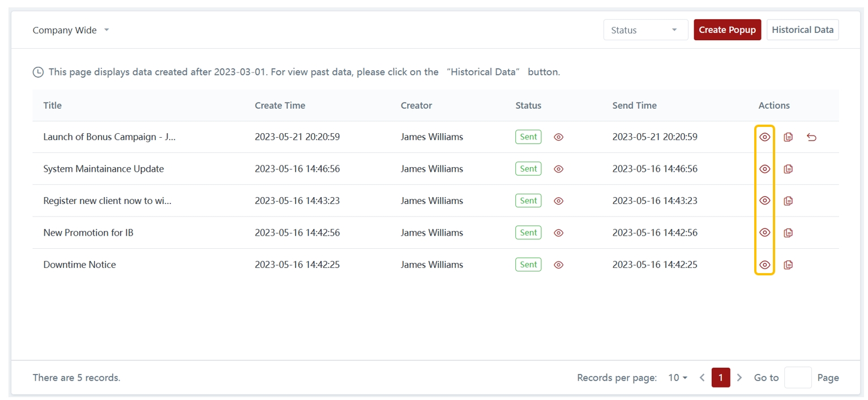Select page 1 in pagination
868x400 pixels.
(x=720, y=378)
